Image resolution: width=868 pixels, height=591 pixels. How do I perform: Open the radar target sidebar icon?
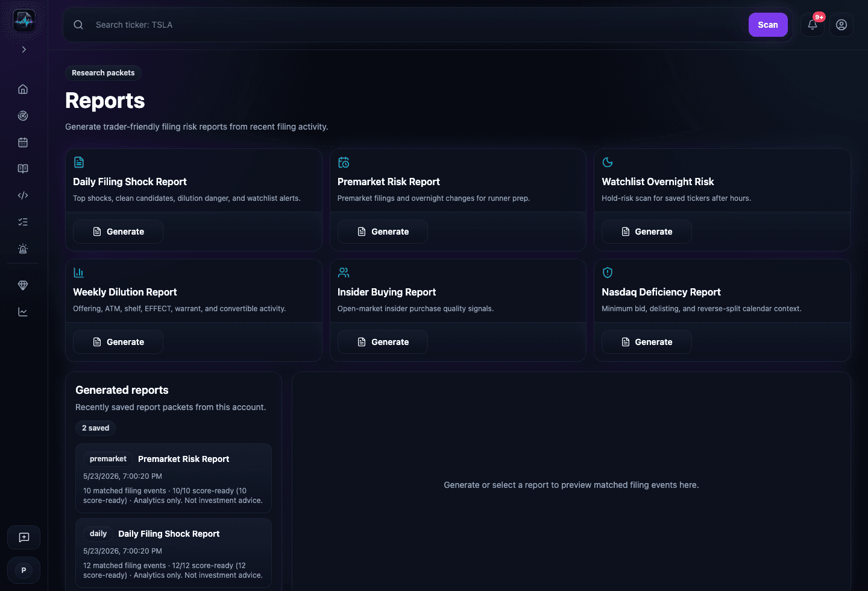tap(23, 116)
